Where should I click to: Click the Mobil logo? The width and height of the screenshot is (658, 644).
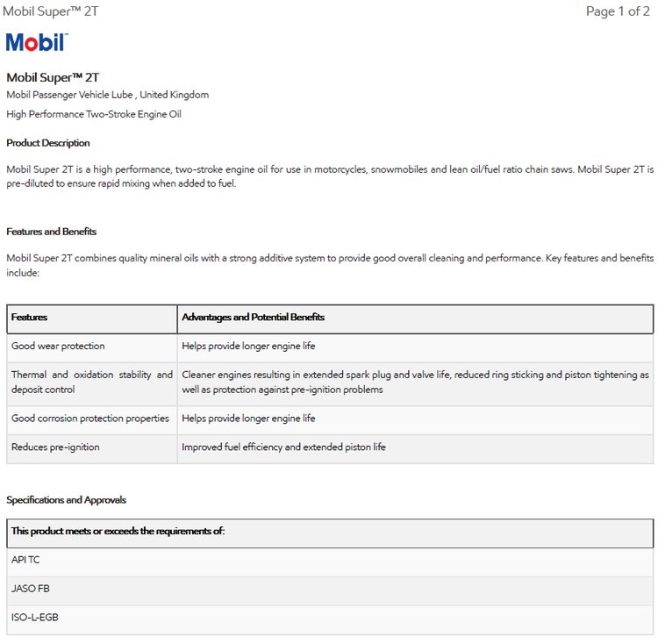pos(37,42)
